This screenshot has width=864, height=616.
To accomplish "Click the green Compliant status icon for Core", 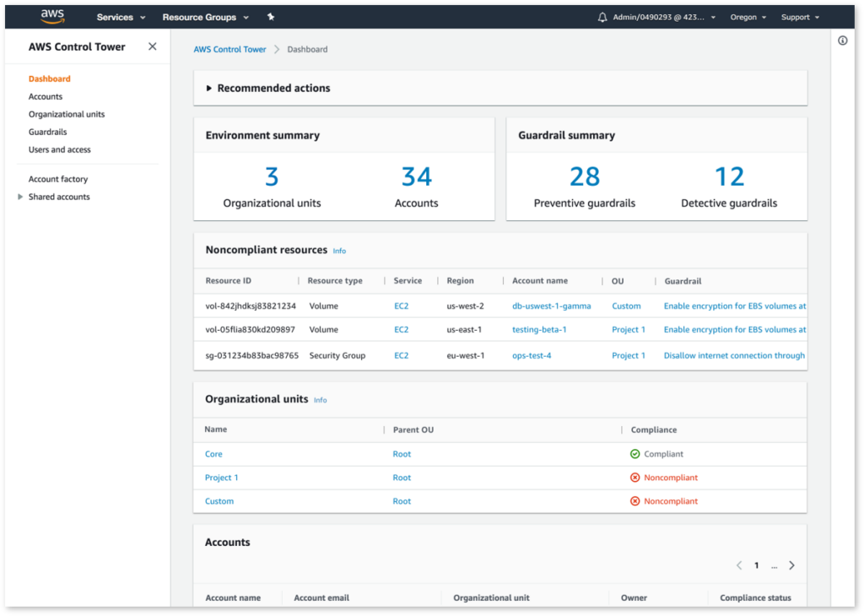I will (x=635, y=453).
